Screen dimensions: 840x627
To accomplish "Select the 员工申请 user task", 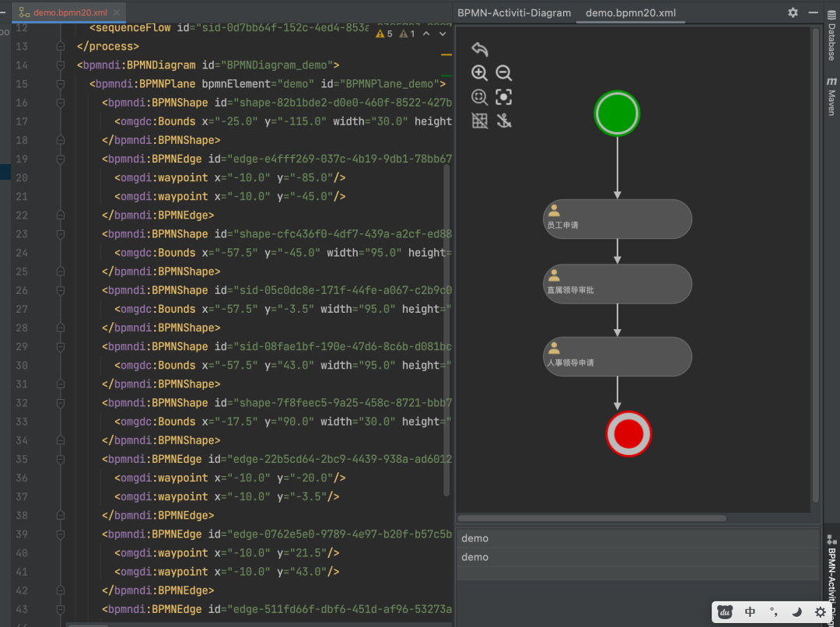I will click(618, 219).
